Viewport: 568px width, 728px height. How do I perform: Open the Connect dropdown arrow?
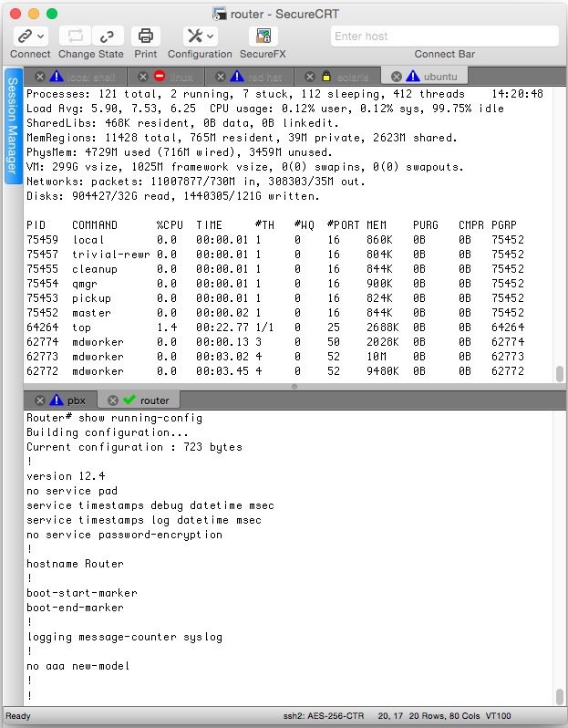[41, 36]
